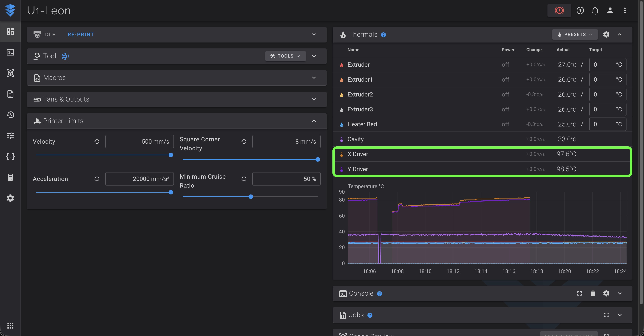This screenshot has width=644, height=336.
Task: Open the three-dot overflow menu
Action: 625,10
